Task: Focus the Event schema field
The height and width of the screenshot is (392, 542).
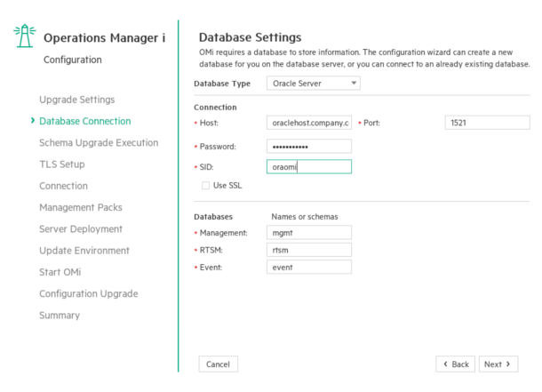Action: tap(309, 268)
